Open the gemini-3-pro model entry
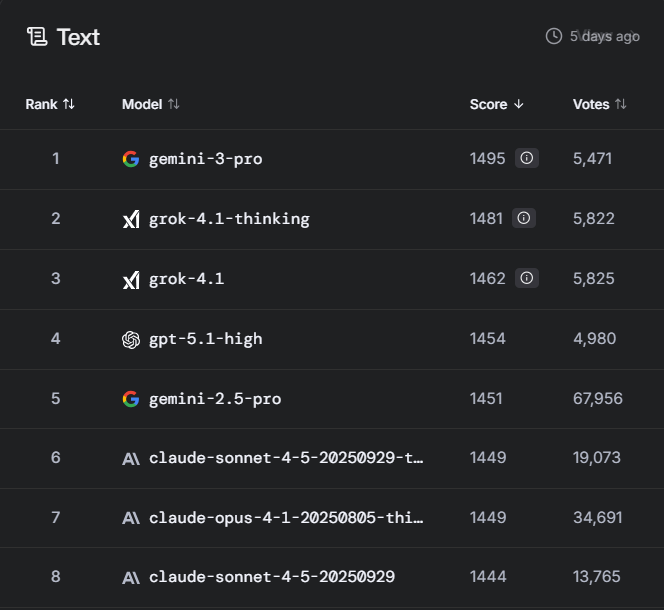This screenshot has width=664, height=610. pyautogui.click(x=206, y=159)
